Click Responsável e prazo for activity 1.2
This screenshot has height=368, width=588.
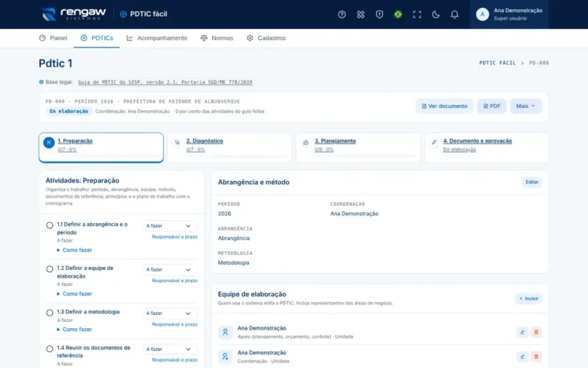[x=175, y=281]
